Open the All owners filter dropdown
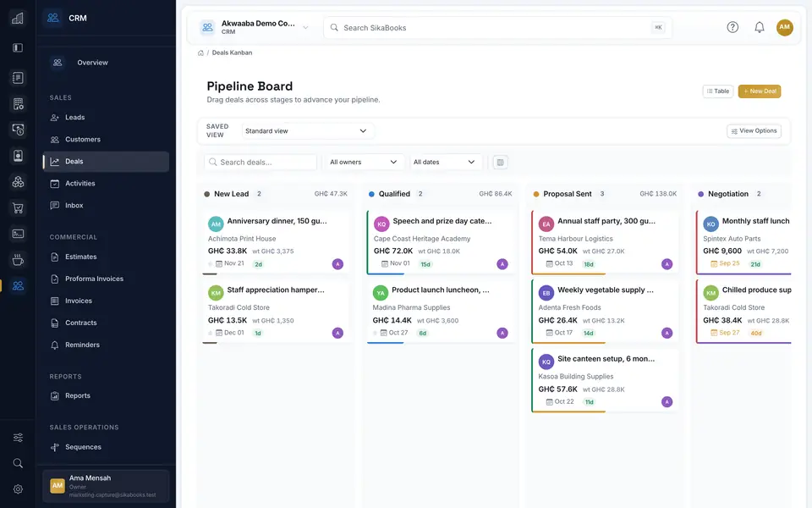Image resolution: width=812 pixels, height=508 pixels. tap(364, 163)
